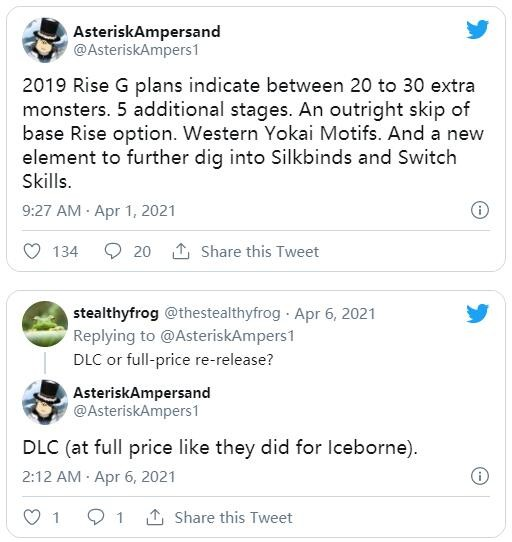Open the 2:12 AM · Apr 6, 2021 timestamp
The height and width of the screenshot is (542, 512).
pyautogui.click(x=99, y=477)
